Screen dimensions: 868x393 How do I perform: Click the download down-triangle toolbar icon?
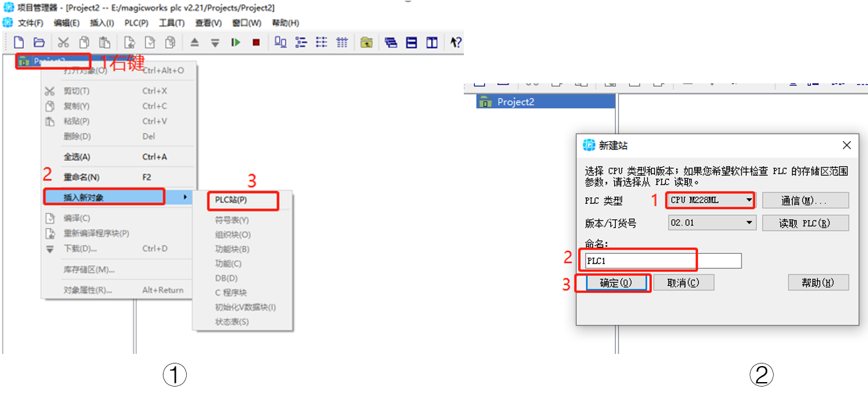216,42
